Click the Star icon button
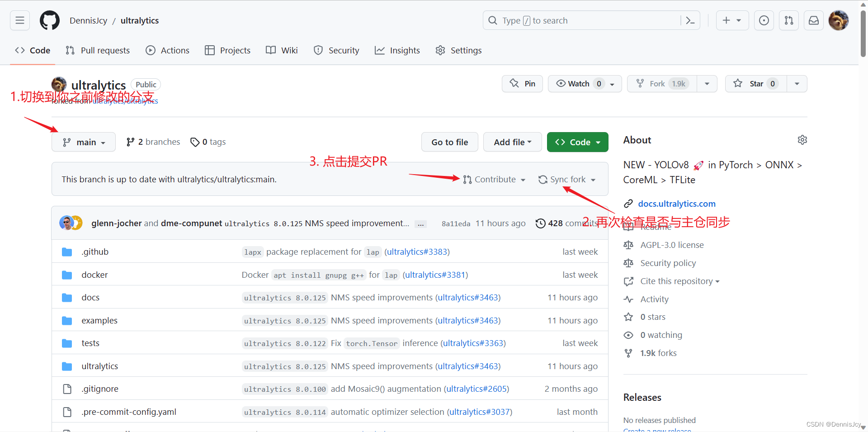 (x=756, y=84)
